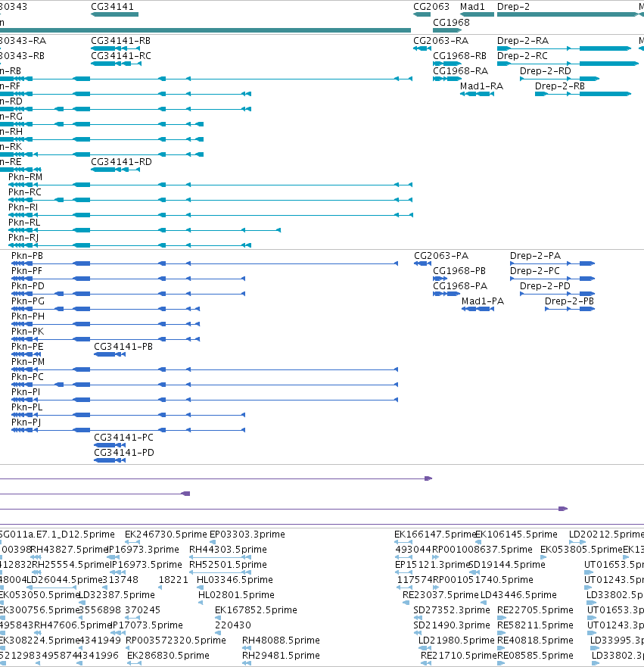Open protein Pkn-PE

tap(27, 347)
